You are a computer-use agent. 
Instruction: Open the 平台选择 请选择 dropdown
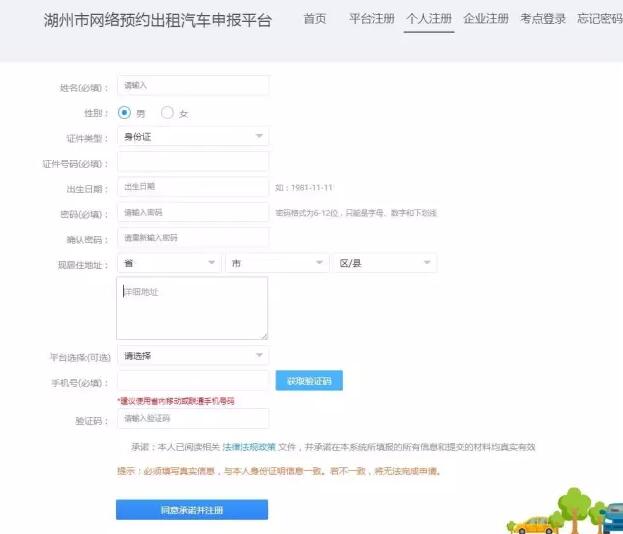click(x=192, y=355)
